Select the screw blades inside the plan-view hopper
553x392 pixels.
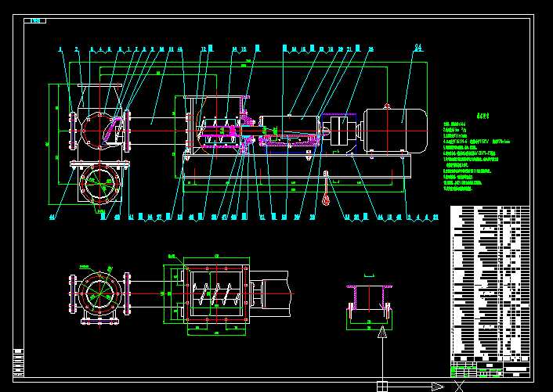point(216,293)
